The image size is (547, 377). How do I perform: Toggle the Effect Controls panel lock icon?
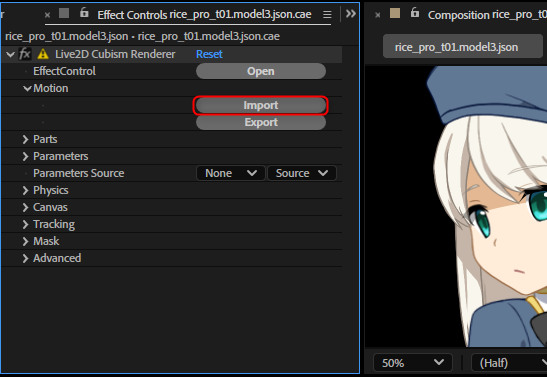[x=84, y=13]
